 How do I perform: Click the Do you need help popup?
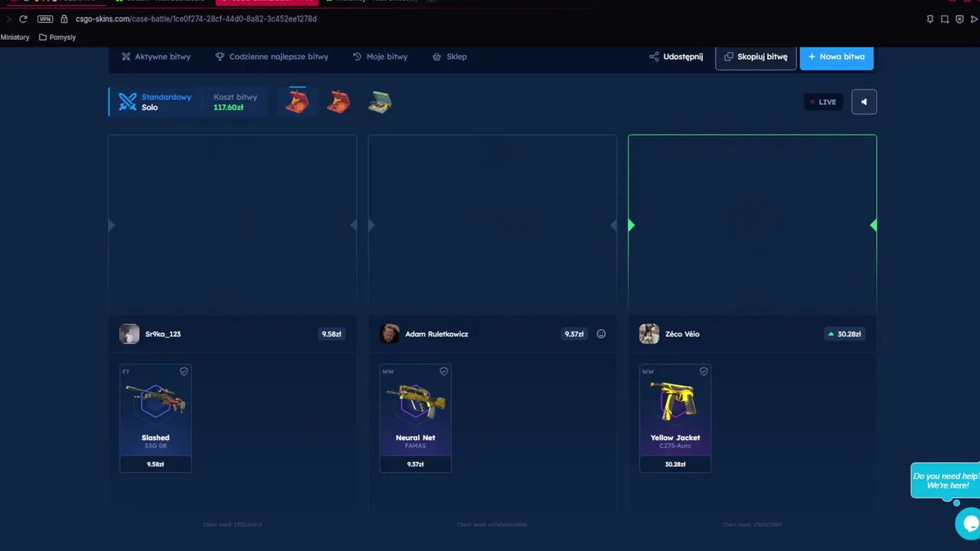tap(946, 481)
